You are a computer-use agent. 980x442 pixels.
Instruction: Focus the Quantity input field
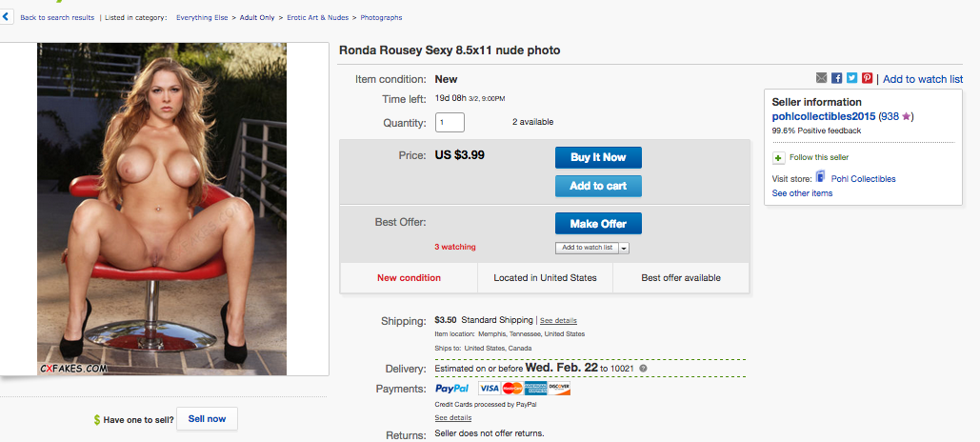(x=450, y=122)
